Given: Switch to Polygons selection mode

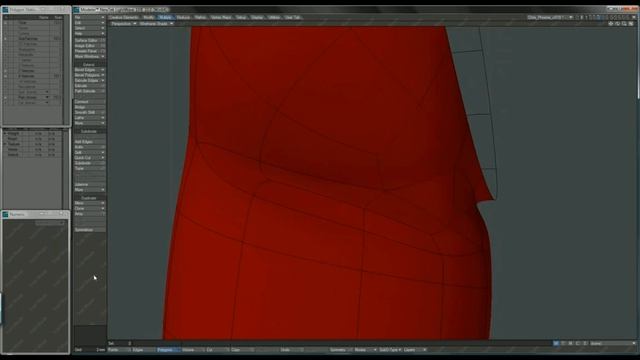Looking at the screenshot, I should [169, 350].
